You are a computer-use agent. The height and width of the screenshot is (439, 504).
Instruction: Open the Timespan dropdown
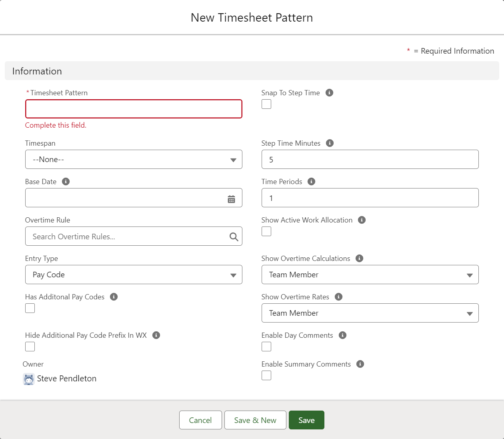(x=134, y=160)
